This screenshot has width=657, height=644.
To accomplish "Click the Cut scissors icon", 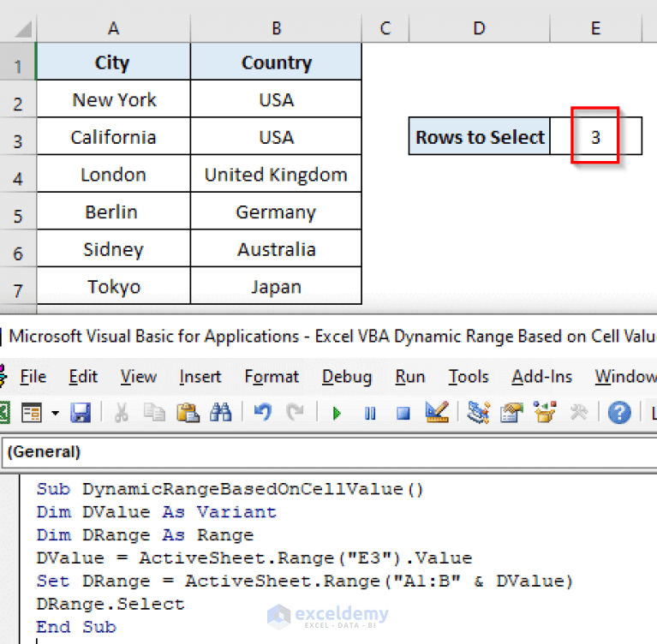I will click(x=121, y=413).
